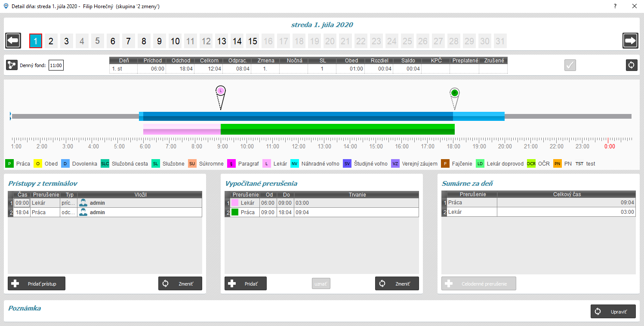The image size is (644, 326).
Task: Click the Súkromne legend icon SU
Action: (192, 163)
